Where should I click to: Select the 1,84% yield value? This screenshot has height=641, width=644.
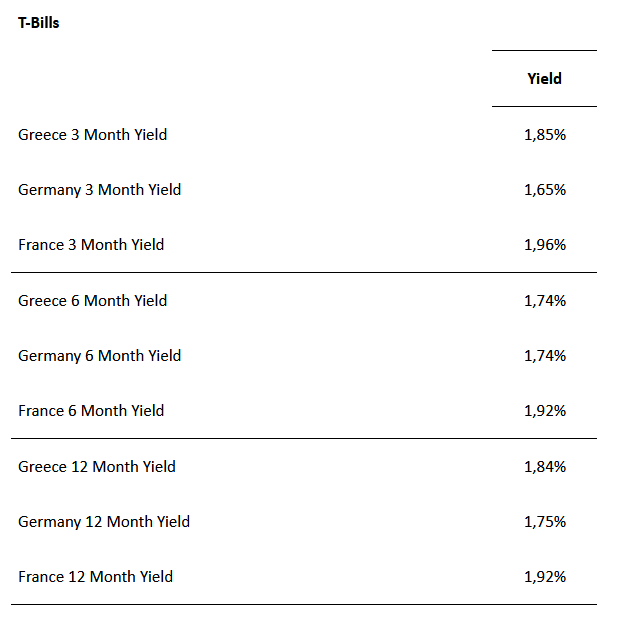[544, 467]
